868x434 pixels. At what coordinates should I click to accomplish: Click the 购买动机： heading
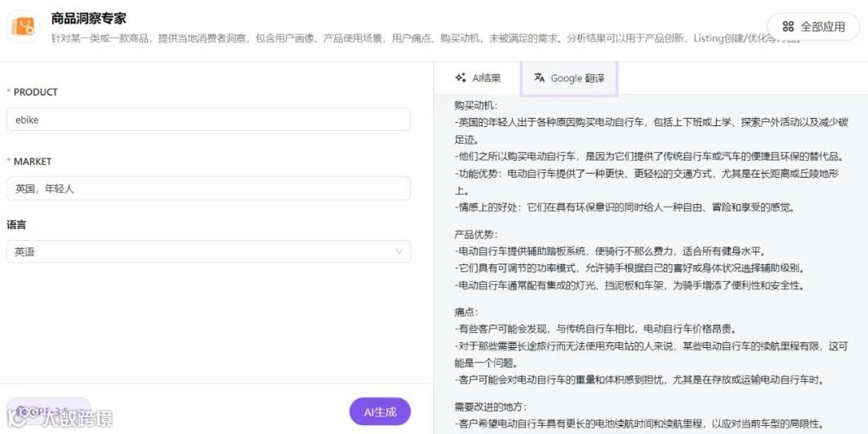pyautogui.click(x=476, y=105)
